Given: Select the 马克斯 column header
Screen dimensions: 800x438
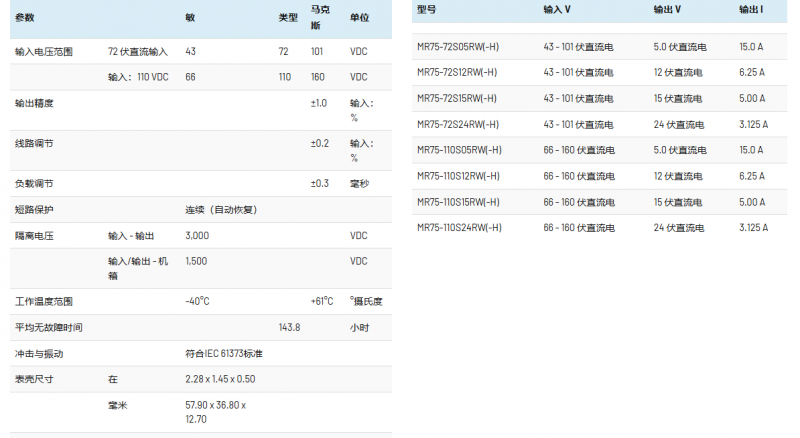Looking at the screenshot, I should 320,18.
